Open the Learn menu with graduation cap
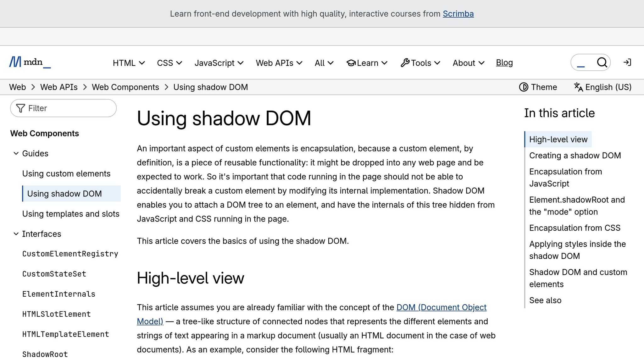This screenshot has height=362, width=644. 367,63
